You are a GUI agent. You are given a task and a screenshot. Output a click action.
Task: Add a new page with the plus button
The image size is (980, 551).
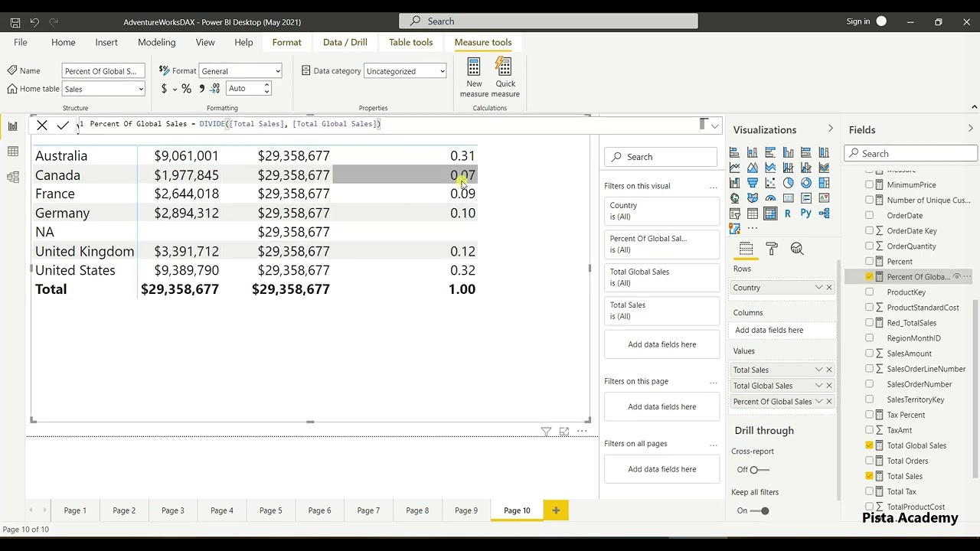point(556,510)
